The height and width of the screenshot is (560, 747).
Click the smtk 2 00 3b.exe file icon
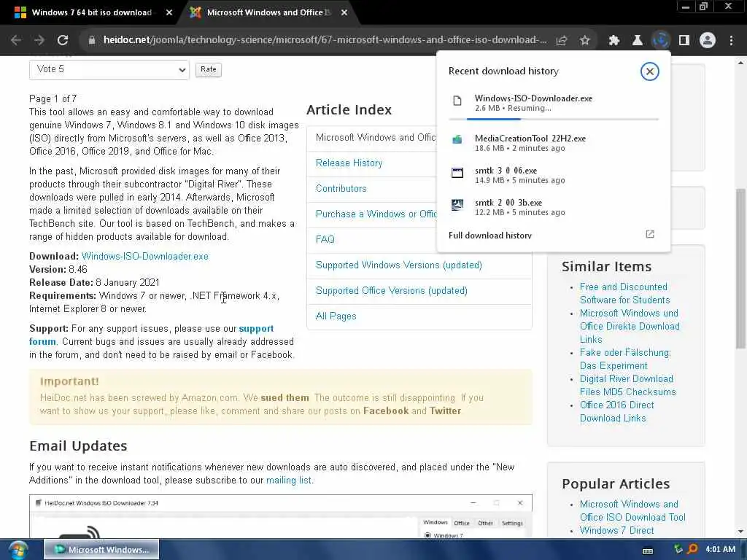457,204
